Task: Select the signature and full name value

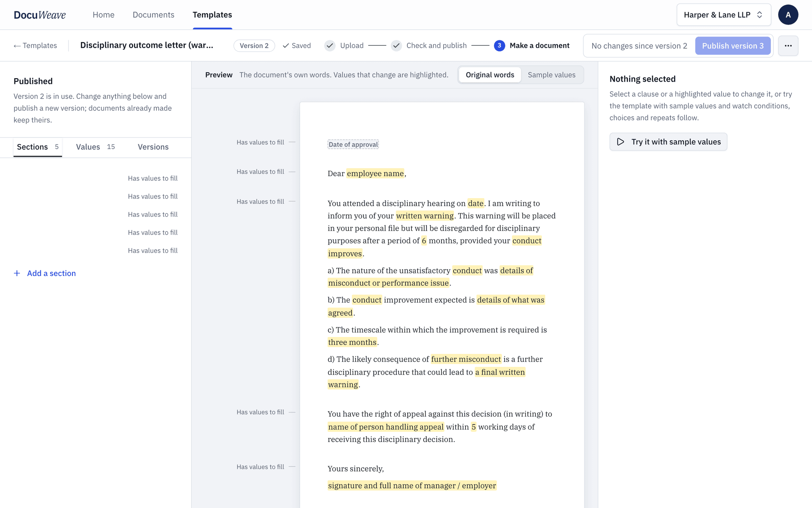Action: (412, 486)
